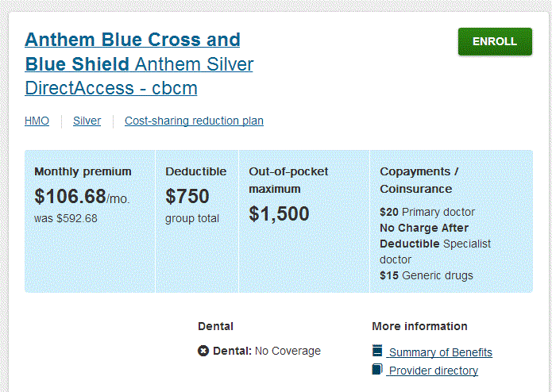552x392 pixels.
Task: Click the $1,500 out-of-pocket maximum value
Action: click(x=279, y=213)
